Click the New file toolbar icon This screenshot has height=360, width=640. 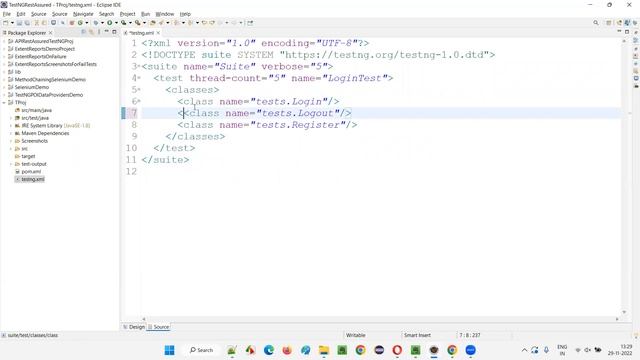click(6, 23)
